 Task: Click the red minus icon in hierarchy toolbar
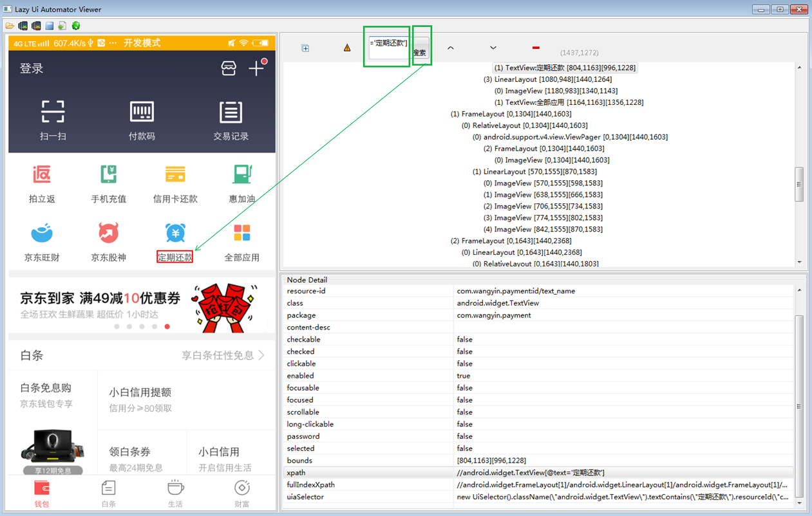(x=536, y=47)
